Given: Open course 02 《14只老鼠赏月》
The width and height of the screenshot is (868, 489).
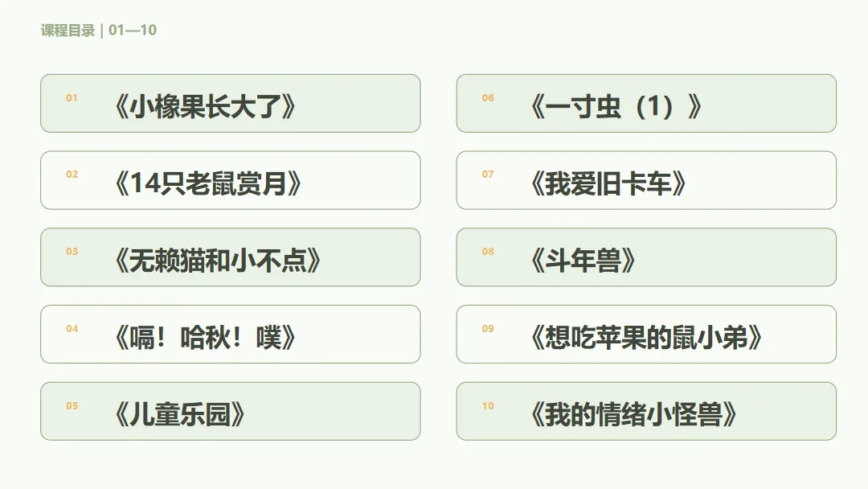Looking at the screenshot, I should click(x=231, y=180).
